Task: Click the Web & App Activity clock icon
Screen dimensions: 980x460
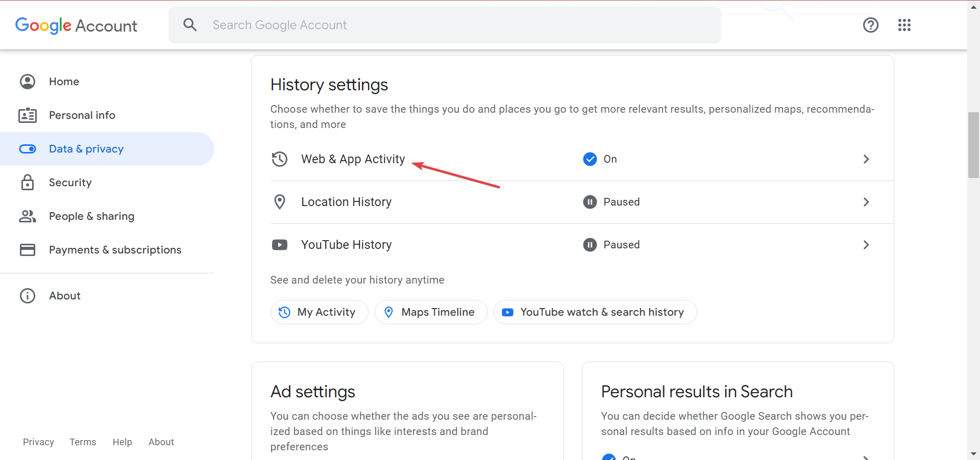Action: click(280, 159)
